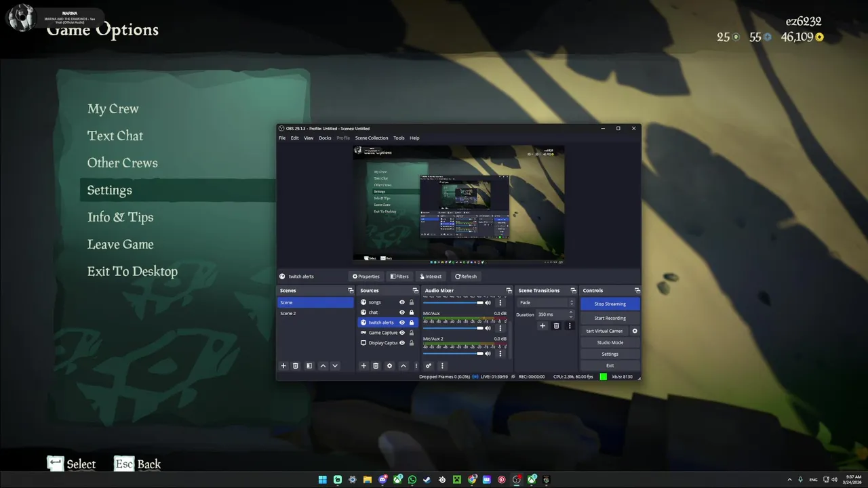Image resolution: width=868 pixels, height=488 pixels.
Task: Adjust the Duration 350 ms stepper arrows
Action: (572, 314)
